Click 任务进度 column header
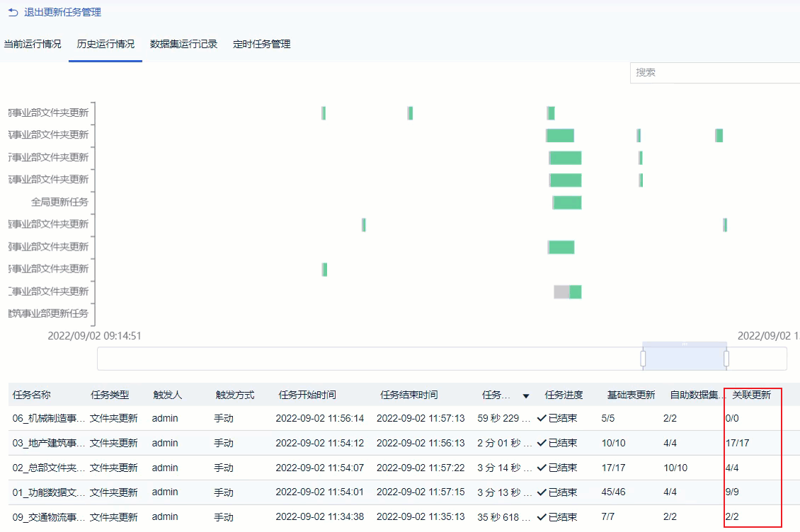 coord(564,395)
